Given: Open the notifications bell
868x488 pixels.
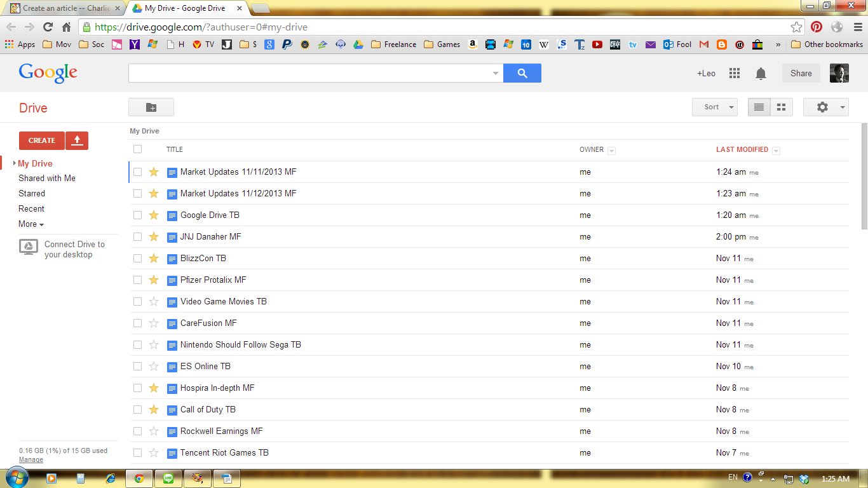Looking at the screenshot, I should [x=761, y=74].
